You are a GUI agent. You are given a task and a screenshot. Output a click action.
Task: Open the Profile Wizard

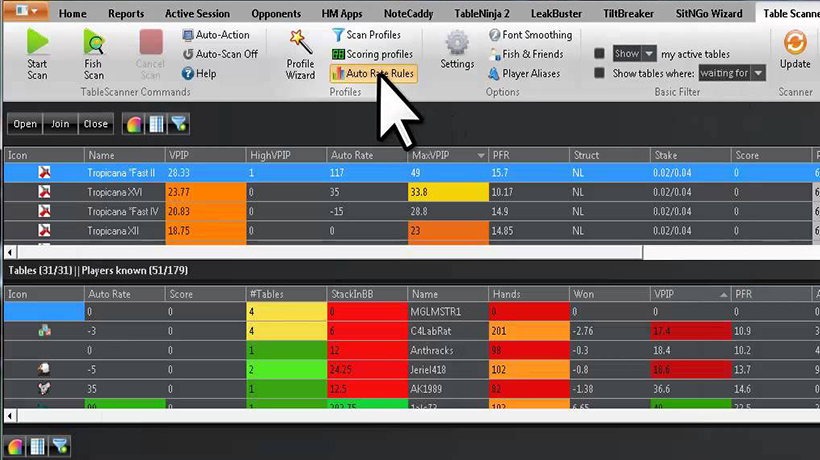(300, 54)
